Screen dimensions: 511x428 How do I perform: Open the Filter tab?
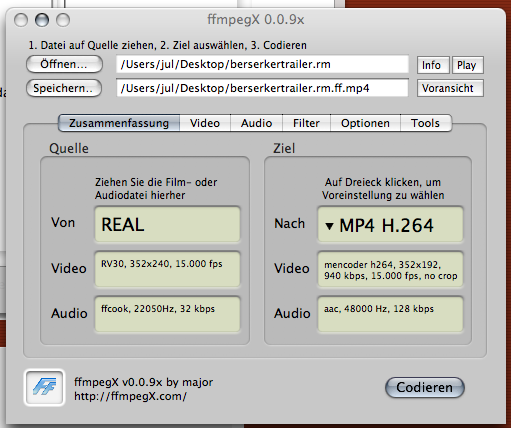coord(306,123)
